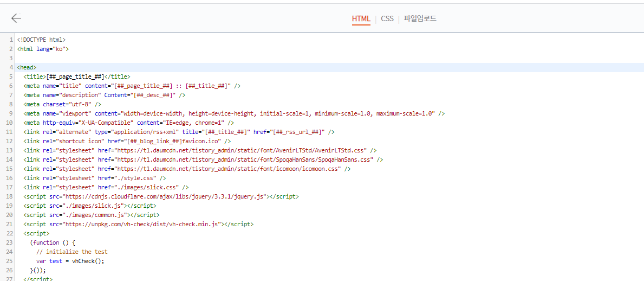Click the meta name="description" line
The image size is (644, 281).
(x=105, y=95)
